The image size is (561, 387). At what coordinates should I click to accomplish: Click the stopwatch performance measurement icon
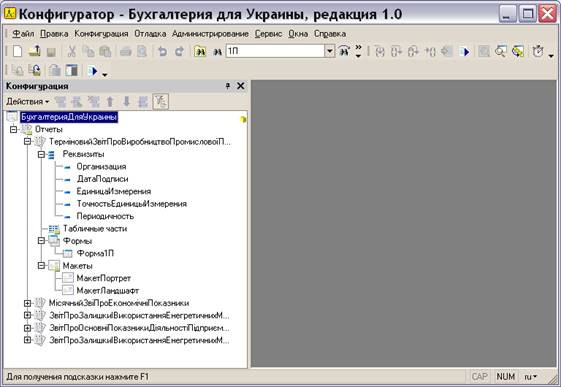538,52
